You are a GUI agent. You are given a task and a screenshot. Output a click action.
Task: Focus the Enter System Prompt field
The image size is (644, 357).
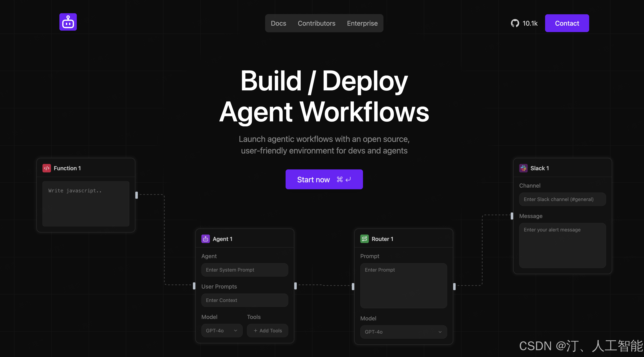[244, 270]
